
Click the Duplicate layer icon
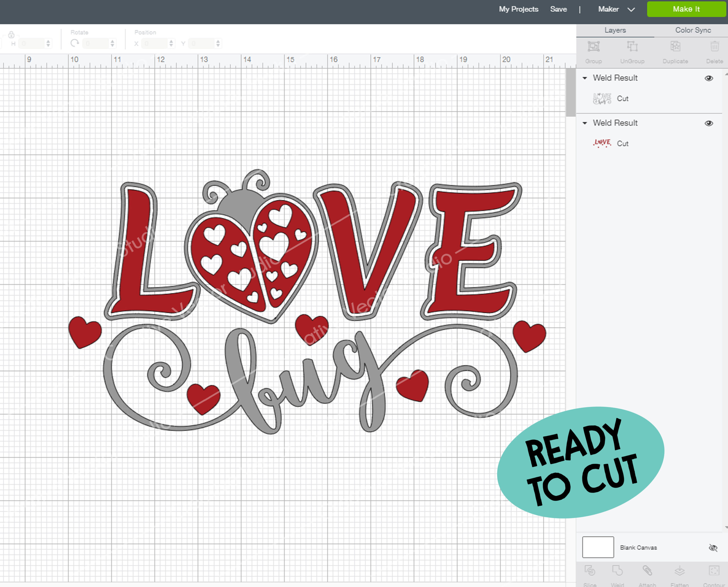point(675,46)
